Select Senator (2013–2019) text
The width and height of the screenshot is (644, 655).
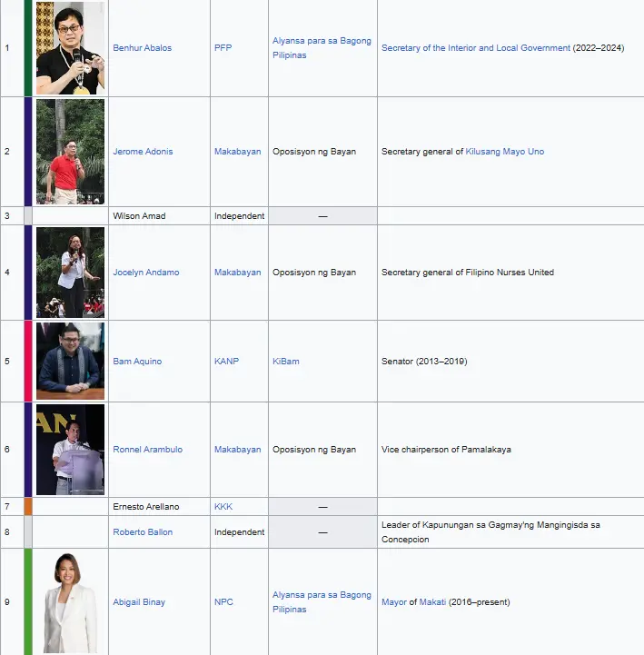[x=424, y=361]
